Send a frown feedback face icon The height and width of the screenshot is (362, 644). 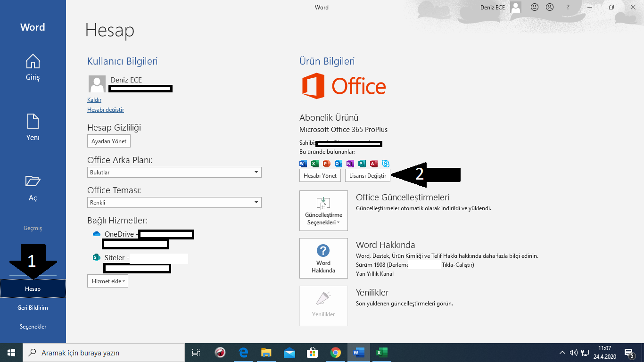point(550,7)
